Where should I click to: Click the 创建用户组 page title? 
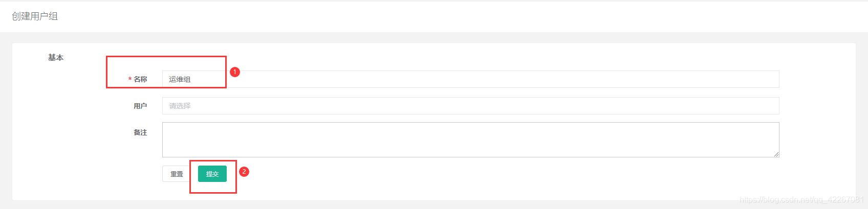[x=35, y=16]
